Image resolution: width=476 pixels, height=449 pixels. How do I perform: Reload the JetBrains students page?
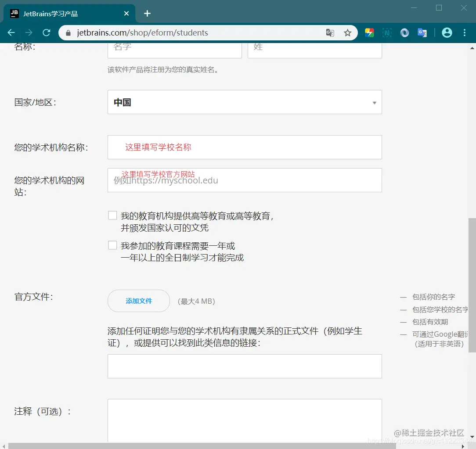46,32
